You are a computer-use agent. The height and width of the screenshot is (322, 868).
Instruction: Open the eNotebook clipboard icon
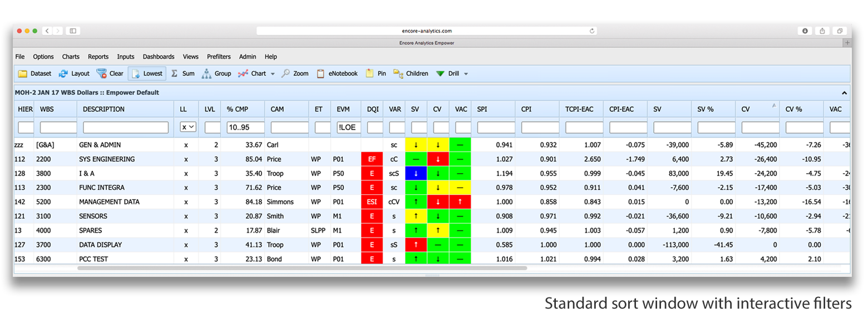point(320,74)
